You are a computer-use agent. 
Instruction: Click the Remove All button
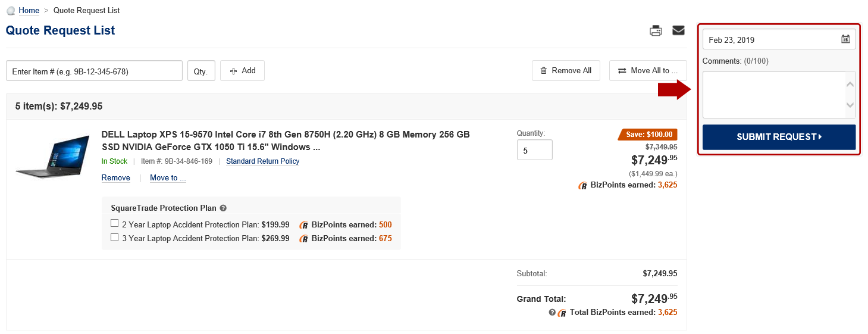[x=566, y=70]
